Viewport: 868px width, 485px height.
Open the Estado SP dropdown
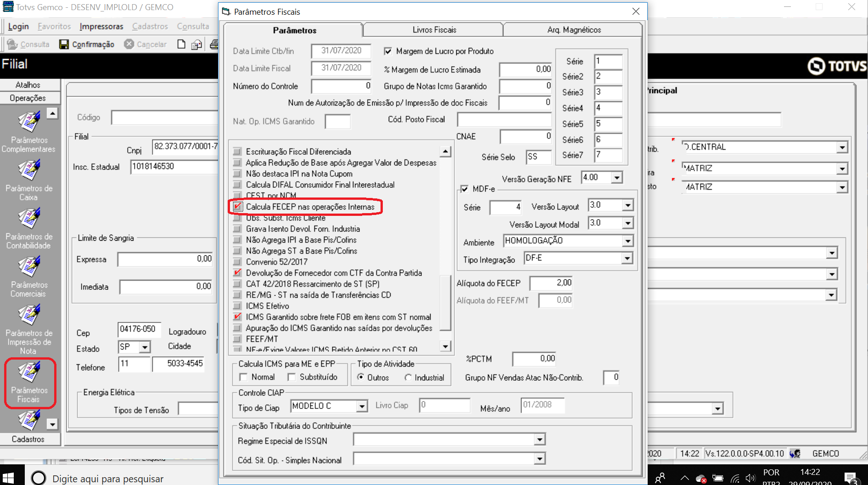click(x=145, y=347)
